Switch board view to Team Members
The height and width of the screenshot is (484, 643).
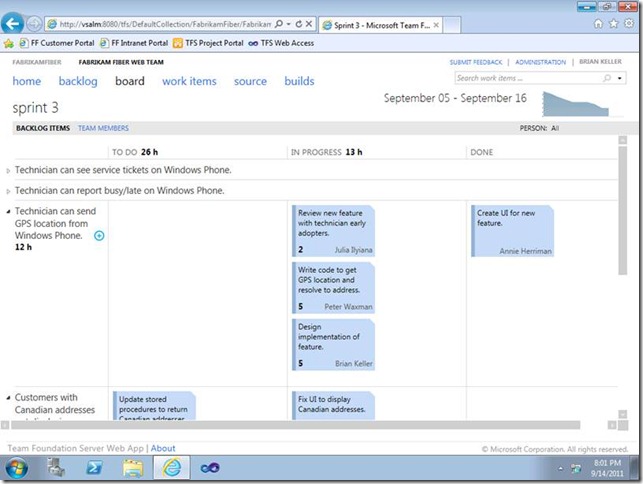coord(103,128)
